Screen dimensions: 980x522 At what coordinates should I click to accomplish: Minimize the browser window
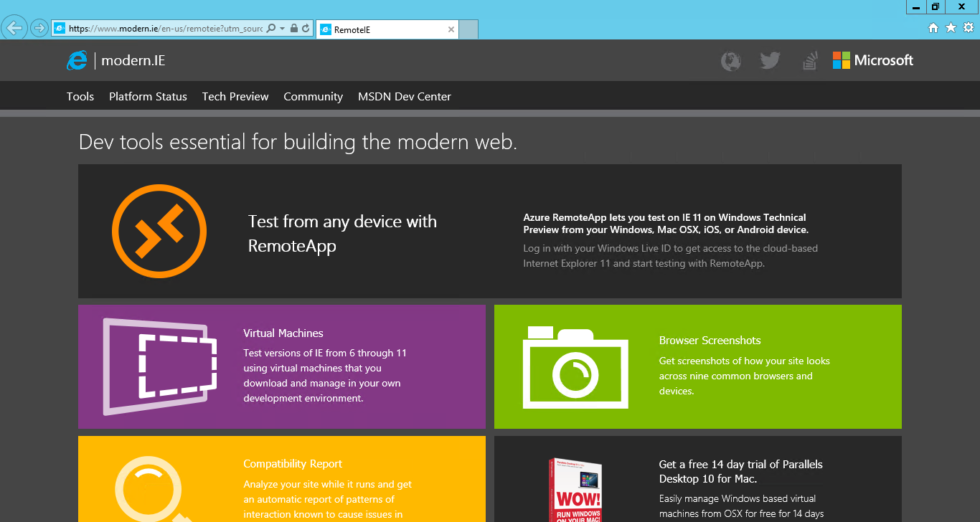tap(916, 6)
